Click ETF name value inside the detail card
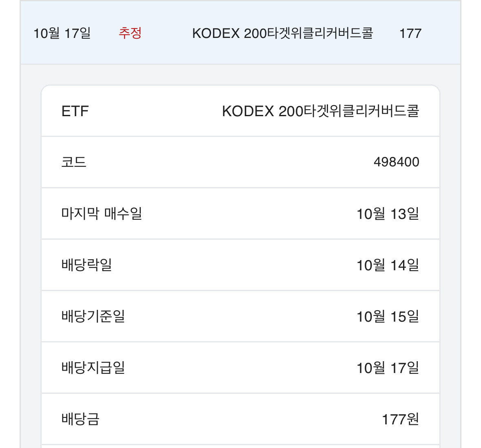481x448 pixels. (x=320, y=111)
